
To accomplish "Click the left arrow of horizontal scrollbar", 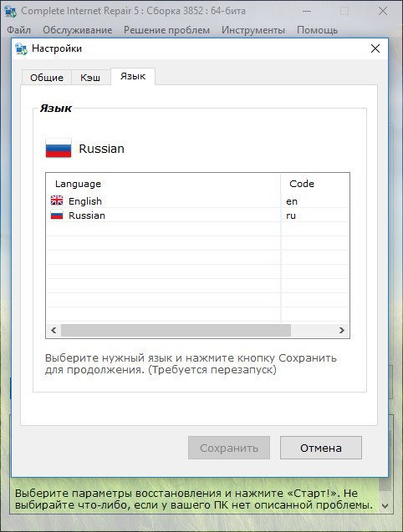I will [54, 330].
